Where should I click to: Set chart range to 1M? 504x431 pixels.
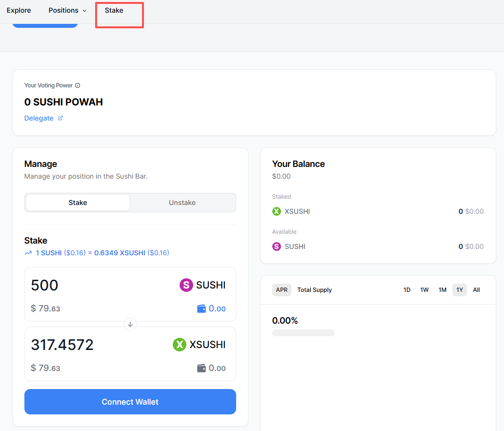point(443,290)
